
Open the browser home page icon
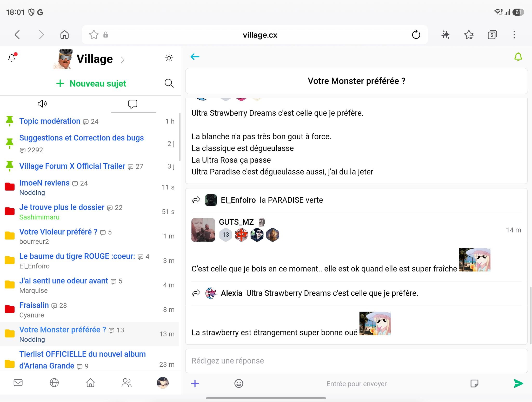pyautogui.click(x=64, y=35)
